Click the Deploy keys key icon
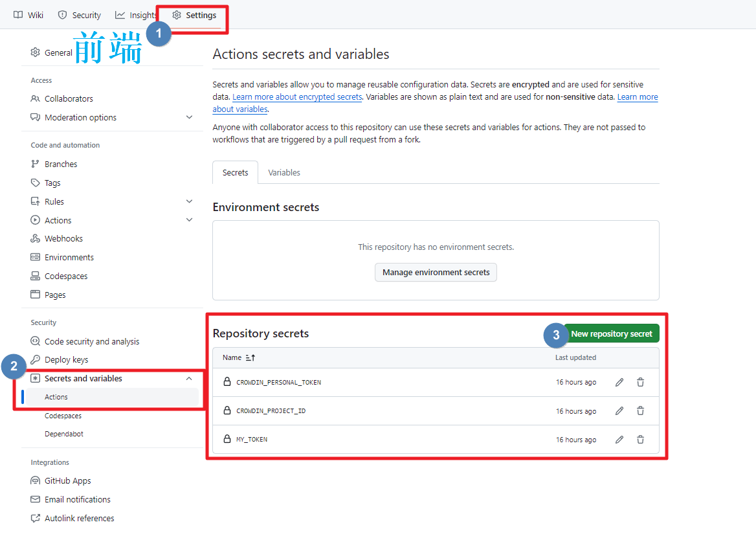756x540 pixels. [36, 360]
